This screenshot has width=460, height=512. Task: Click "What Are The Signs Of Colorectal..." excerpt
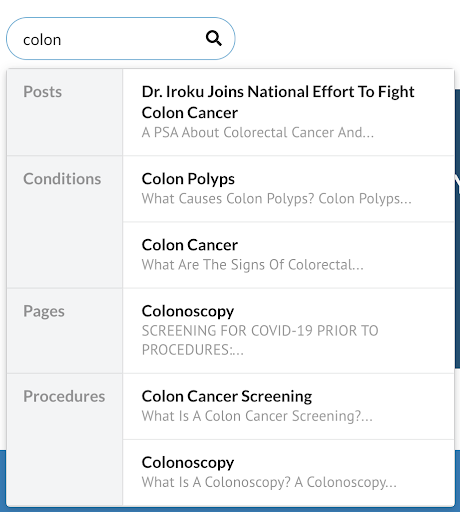(252, 265)
